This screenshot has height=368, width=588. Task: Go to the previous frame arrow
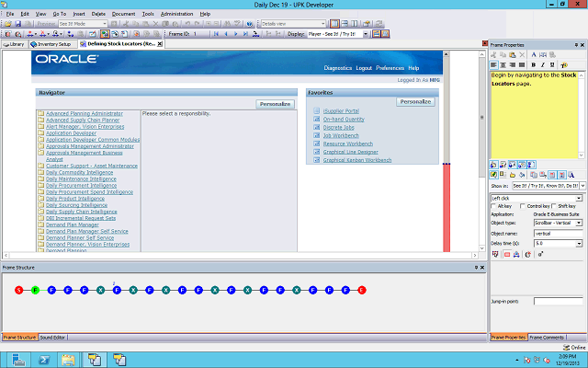point(226,34)
